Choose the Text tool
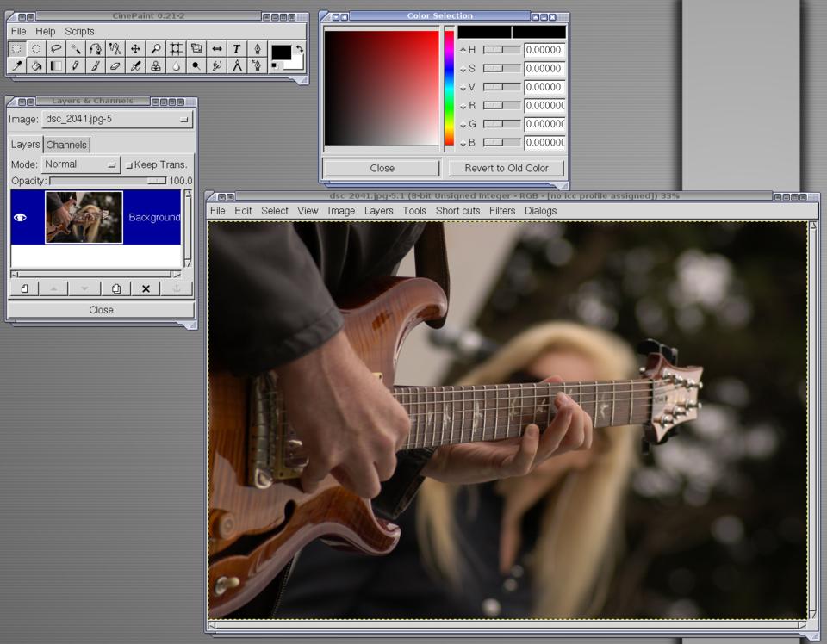This screenshot has height=644, width=827. coord(236,49)
